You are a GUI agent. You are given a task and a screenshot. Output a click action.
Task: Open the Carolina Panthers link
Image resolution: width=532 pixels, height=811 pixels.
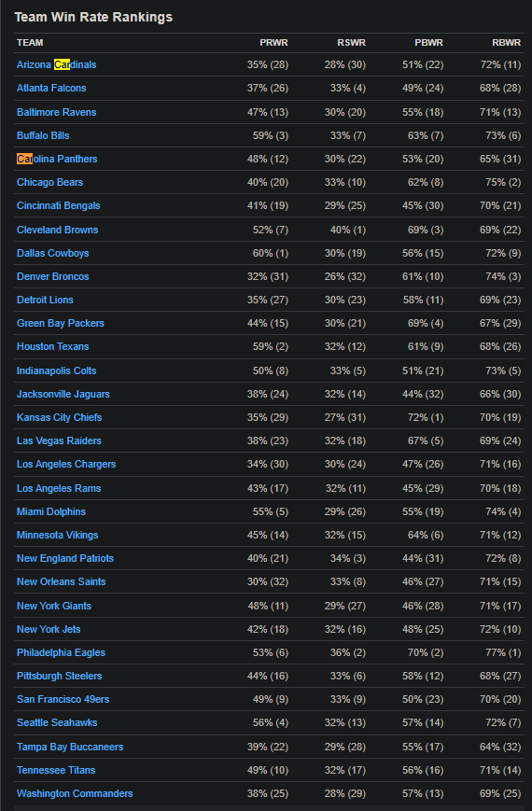(57, 159)
